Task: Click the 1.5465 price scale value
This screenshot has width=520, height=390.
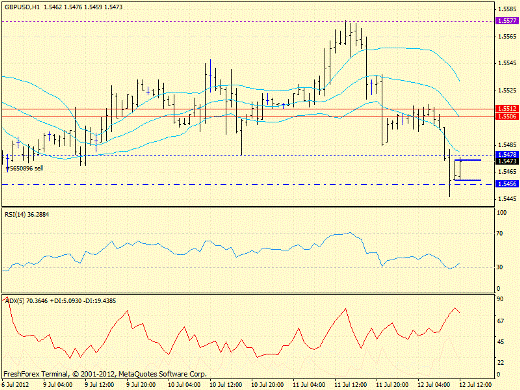Action: click(507, 172)
